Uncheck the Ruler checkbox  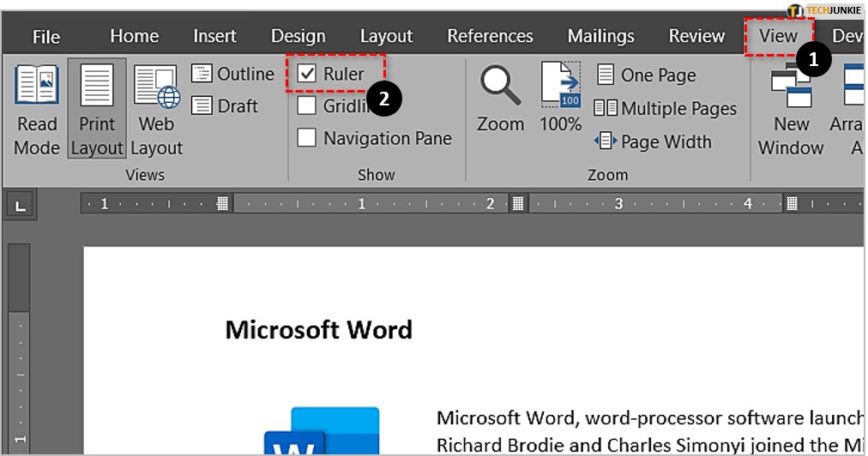point(307,75)
